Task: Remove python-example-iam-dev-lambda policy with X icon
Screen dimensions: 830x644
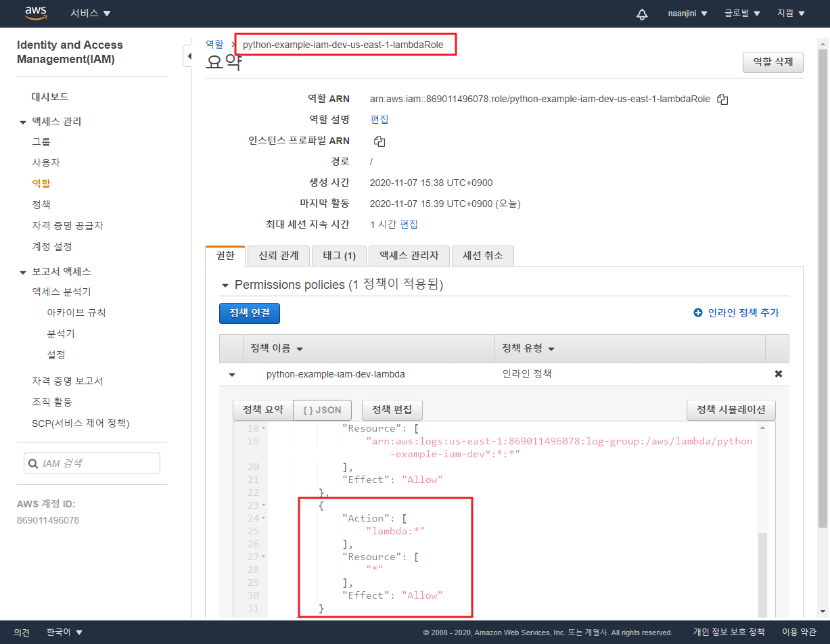Action: click(778, 373)
